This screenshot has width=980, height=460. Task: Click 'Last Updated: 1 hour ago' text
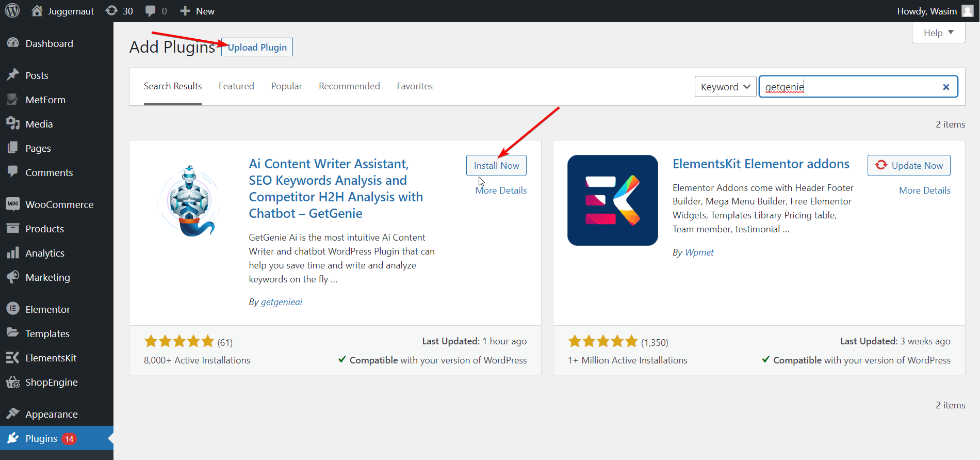click(475, 341)
